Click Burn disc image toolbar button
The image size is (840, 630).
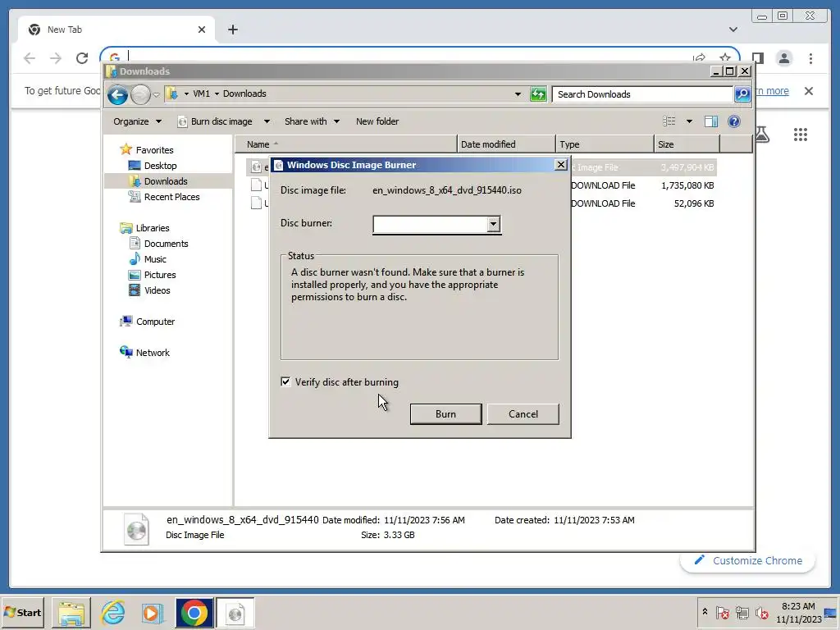pyautogui.click(x=216, y=121)
